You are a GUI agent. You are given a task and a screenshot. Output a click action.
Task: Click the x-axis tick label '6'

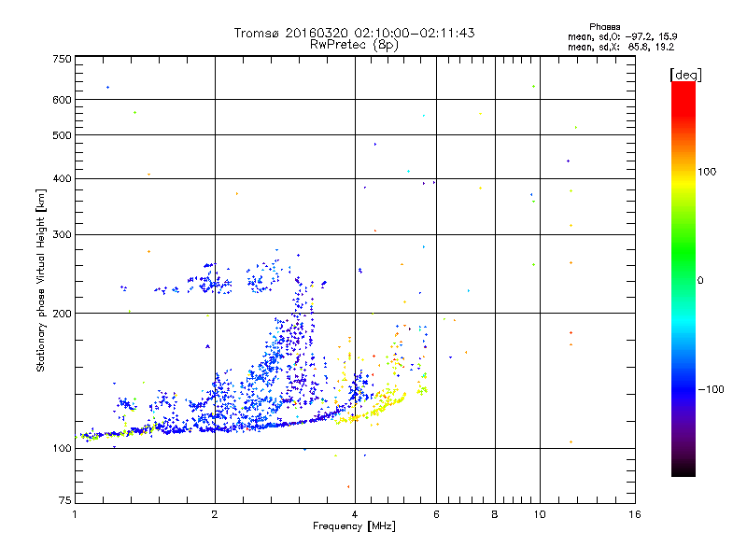point(436,514)
